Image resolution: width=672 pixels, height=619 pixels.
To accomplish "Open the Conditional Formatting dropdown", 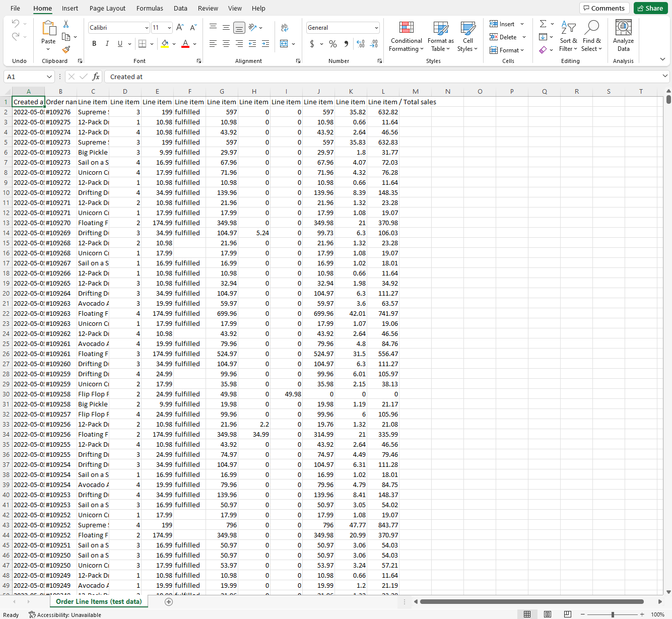I will click(406, 36).
